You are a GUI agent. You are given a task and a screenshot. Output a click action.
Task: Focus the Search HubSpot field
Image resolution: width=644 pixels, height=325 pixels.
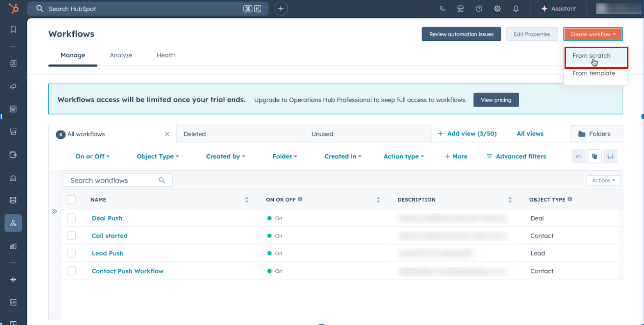[148, 9]
